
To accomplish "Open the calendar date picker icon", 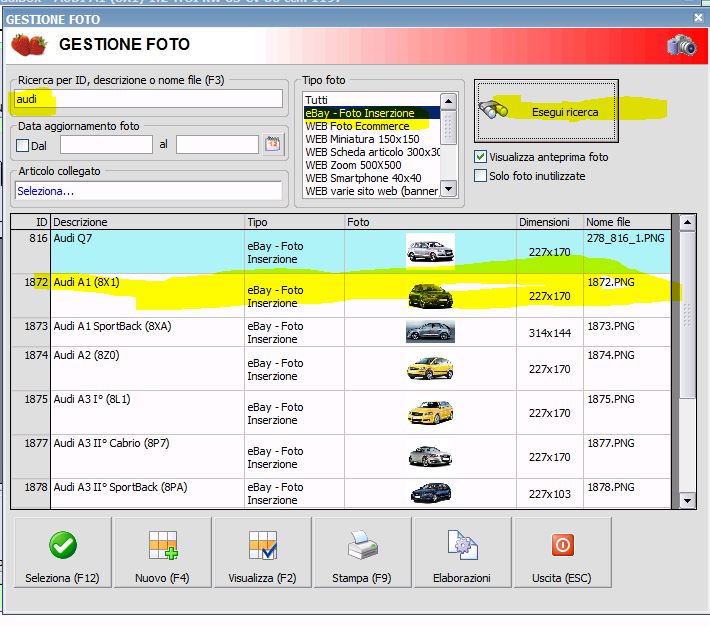I will [x=273, y=145].
